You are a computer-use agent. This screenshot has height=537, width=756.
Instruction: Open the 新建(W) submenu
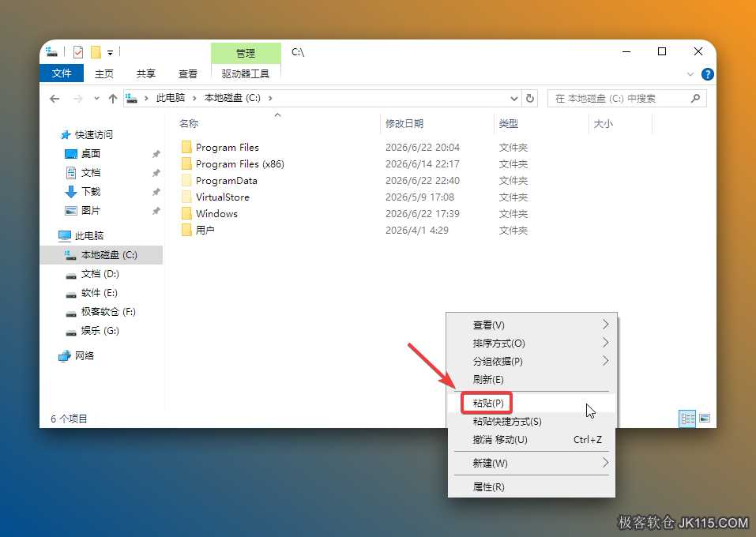(532, 464)
